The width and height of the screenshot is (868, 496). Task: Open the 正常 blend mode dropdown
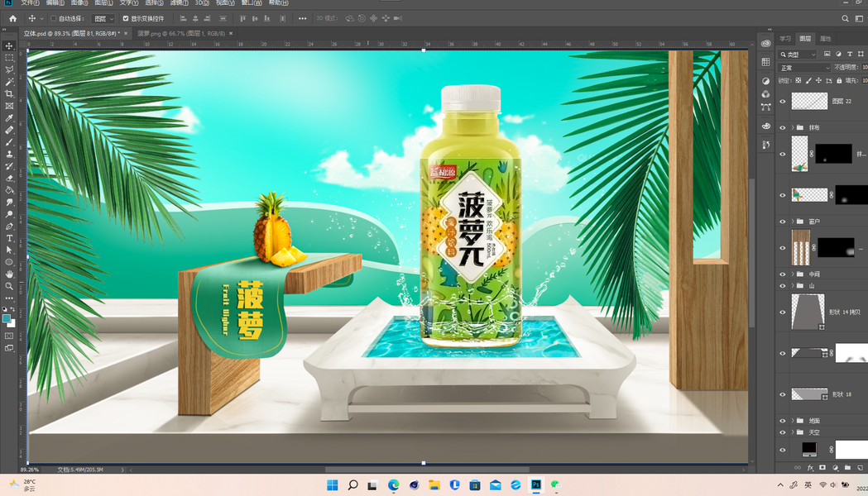[x=804, y=68]
